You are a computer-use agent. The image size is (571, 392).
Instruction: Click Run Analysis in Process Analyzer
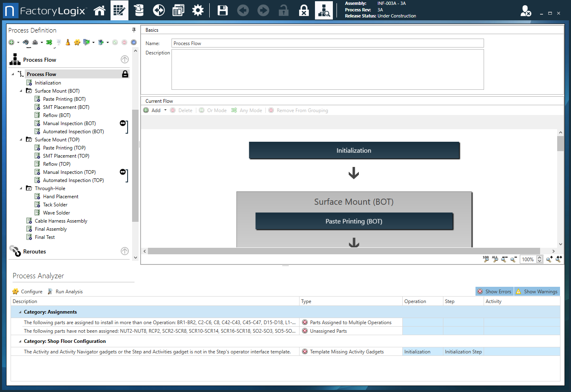65,291
